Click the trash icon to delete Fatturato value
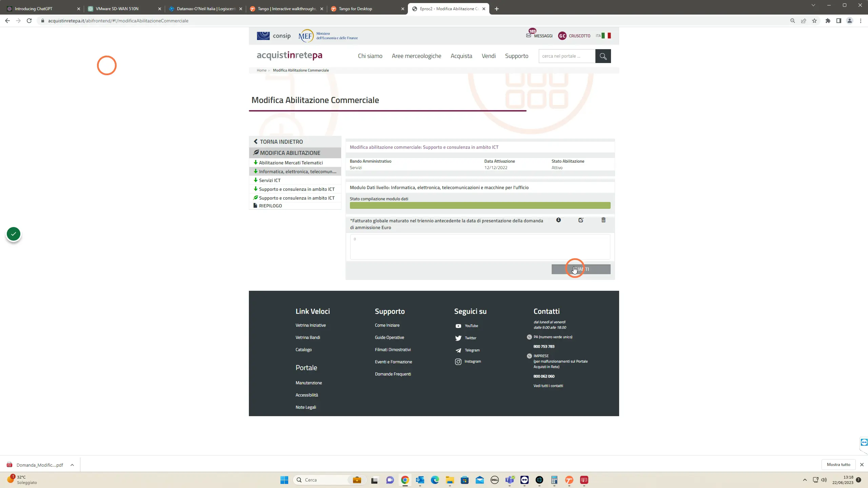Image resolution: width=868 pixels, height=488 pixels. pyautogui.click(x=604, y=220)
